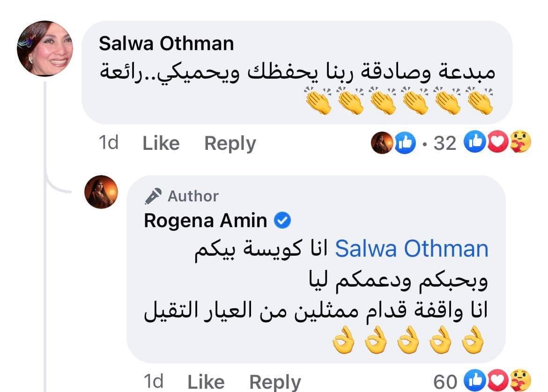Click the blue thumbs-up reaction icon next to 32

(473, 143)
